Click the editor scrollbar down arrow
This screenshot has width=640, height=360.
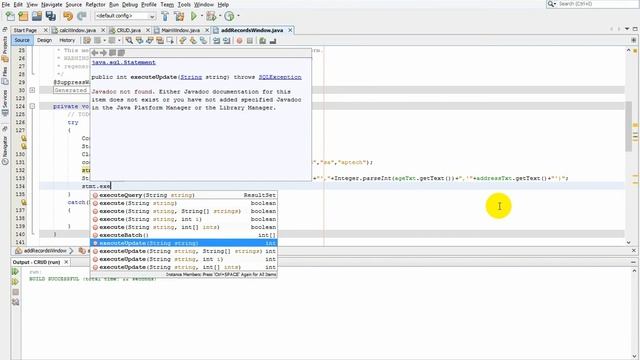point(629,242)
